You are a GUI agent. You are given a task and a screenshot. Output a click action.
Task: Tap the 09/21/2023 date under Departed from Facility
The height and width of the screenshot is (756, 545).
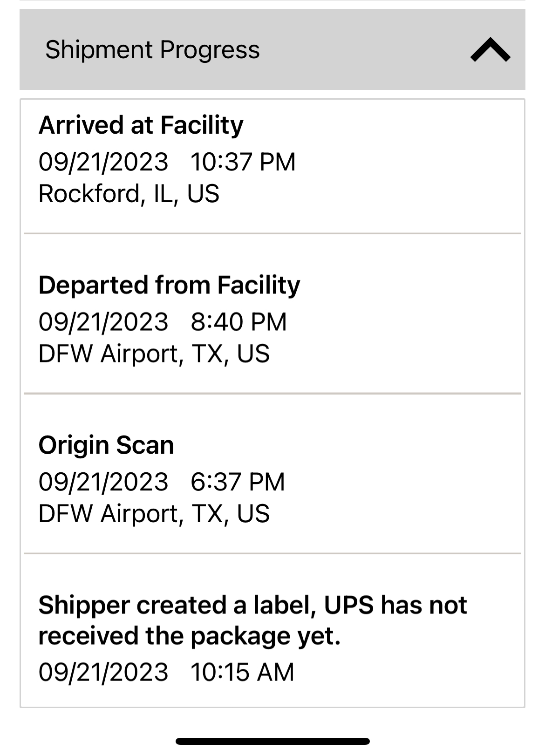pos(103,321)
